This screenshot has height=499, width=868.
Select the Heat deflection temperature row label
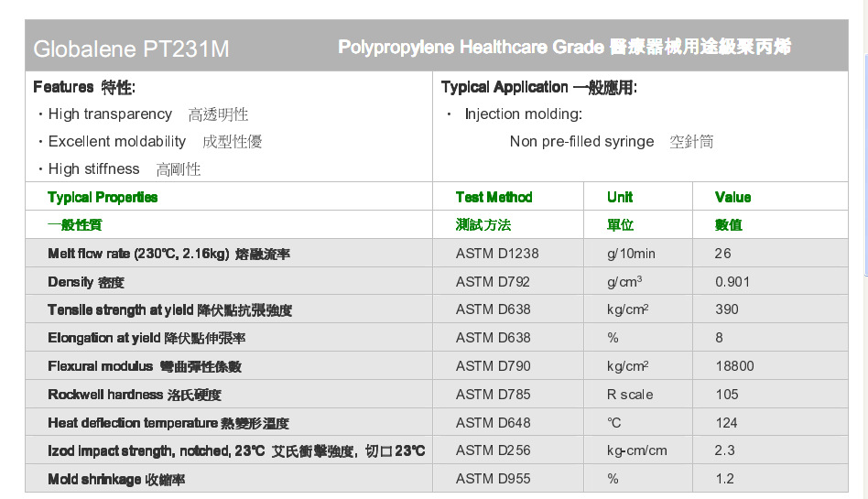pos(168,423)
